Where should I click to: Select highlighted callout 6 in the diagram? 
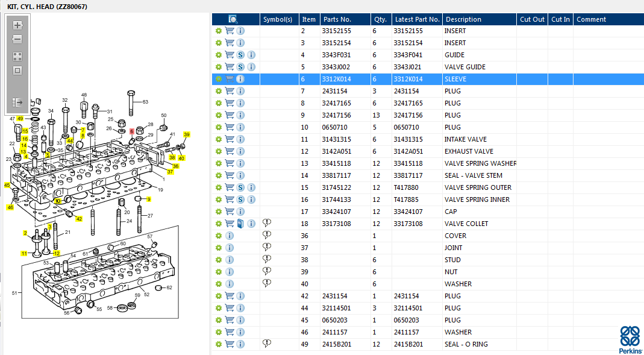point(132,131)
